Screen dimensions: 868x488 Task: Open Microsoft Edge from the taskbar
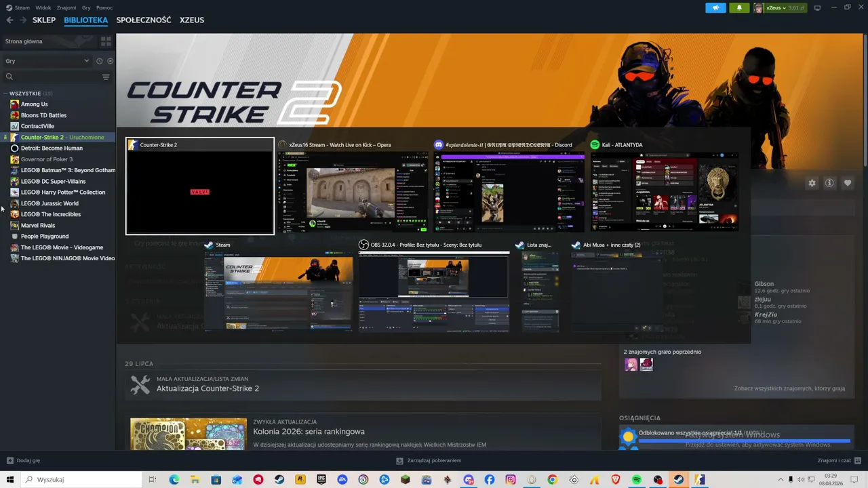pos(174,480)
